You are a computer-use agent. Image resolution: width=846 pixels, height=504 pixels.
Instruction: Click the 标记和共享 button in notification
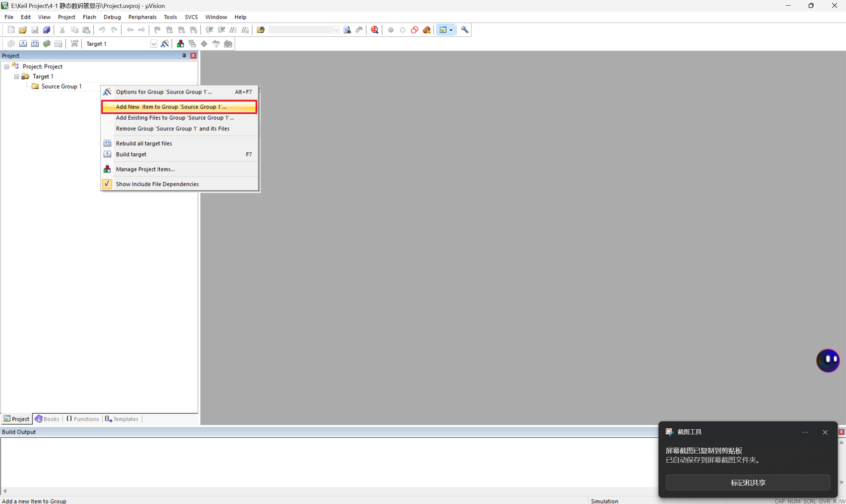tap(748, 482)
